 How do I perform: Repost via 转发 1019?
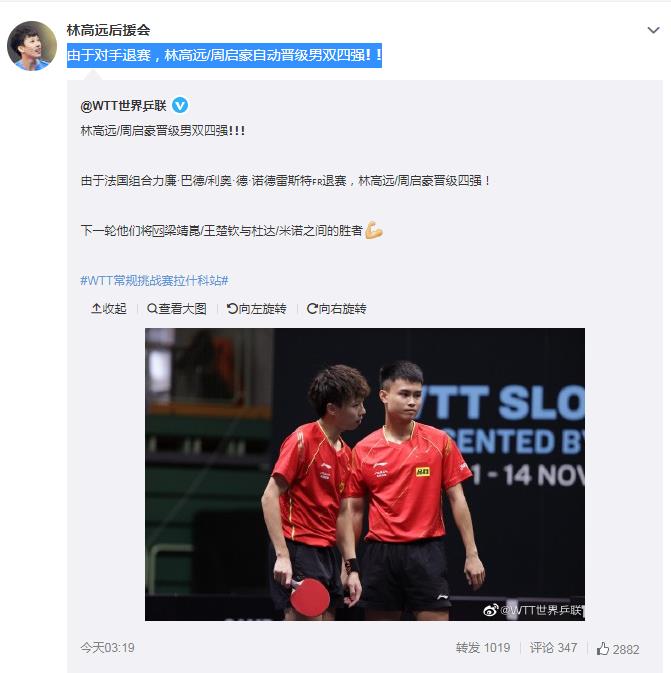[483, 648]
